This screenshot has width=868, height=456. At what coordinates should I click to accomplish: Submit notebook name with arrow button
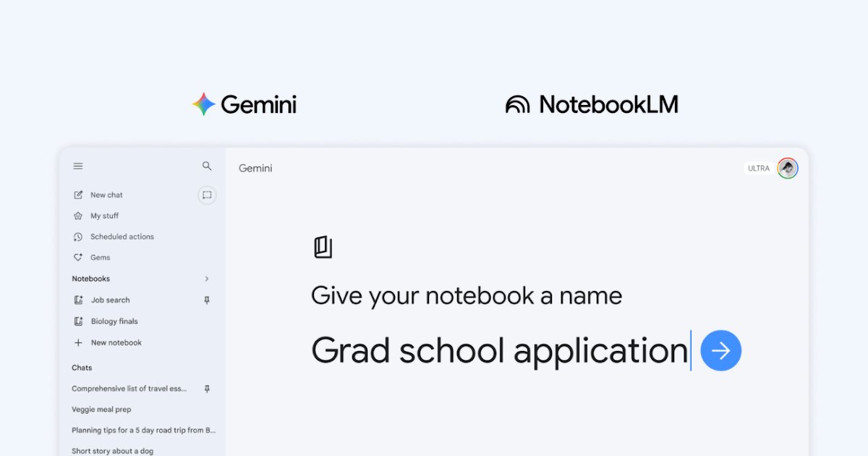(721, 350)
